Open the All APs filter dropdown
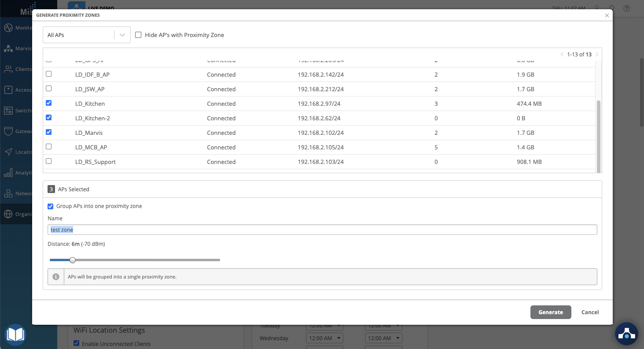644x349 pixels. tap(87, 35)
